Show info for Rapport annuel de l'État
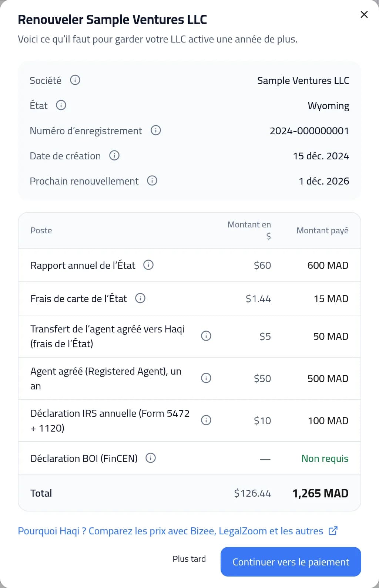This screenshot has width=379, height=588. click(x=148, y=265)
